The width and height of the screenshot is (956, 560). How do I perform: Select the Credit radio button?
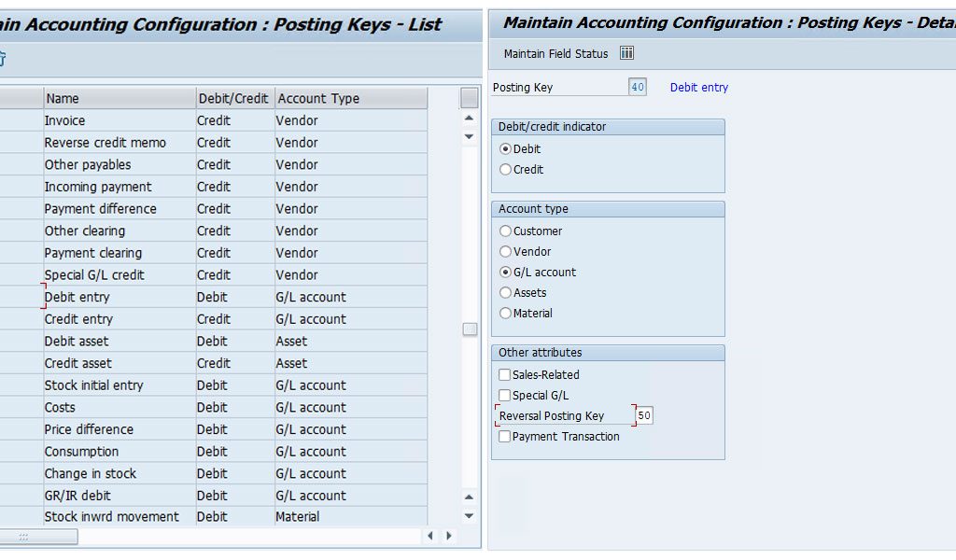tap(505, 170)
